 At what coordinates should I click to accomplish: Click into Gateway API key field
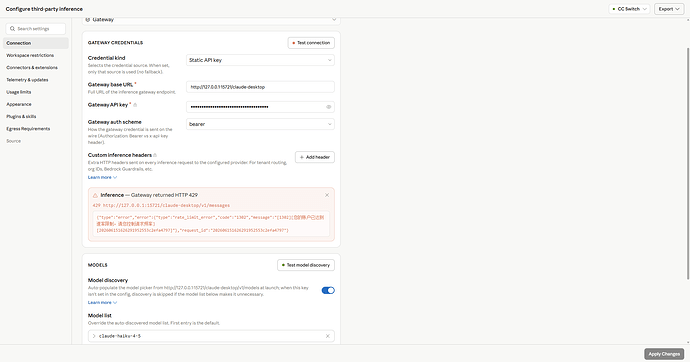[260, 107]
